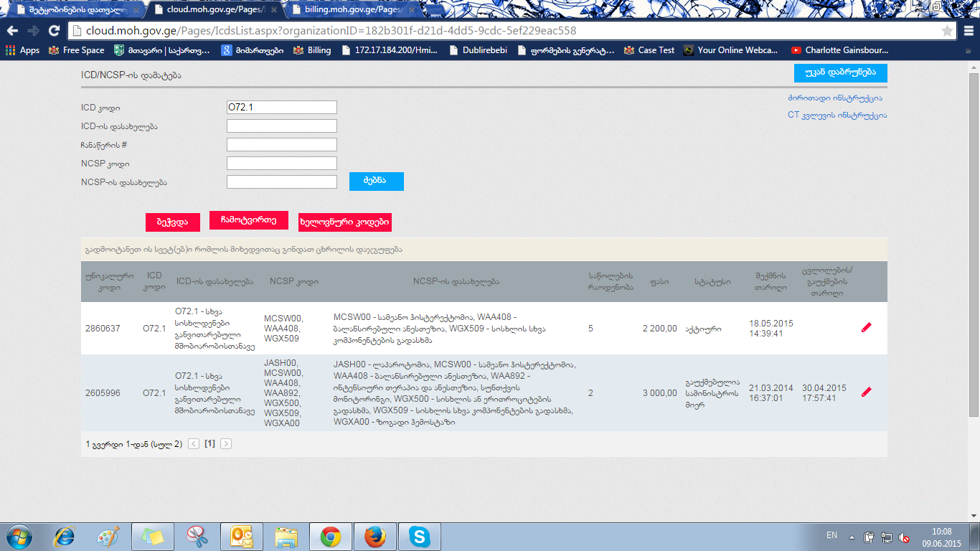This screenshot has width=980, height=551.
Task: Launch Firefox from the taskbar
Action: click(x=375, y=537)
